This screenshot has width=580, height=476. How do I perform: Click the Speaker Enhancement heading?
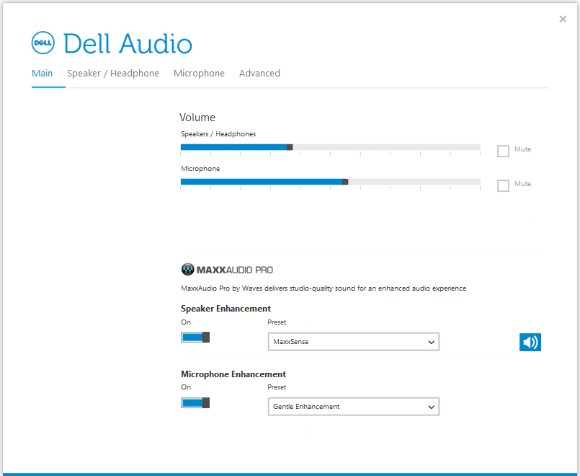pyautogui.click(x=226, y=308)
